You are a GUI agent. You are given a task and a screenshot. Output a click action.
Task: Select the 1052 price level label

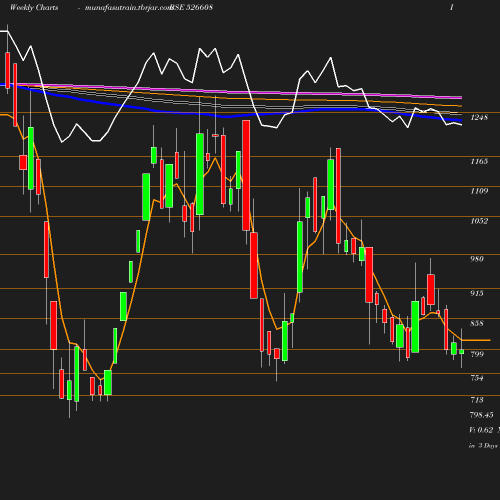click(x=479, y=221)
